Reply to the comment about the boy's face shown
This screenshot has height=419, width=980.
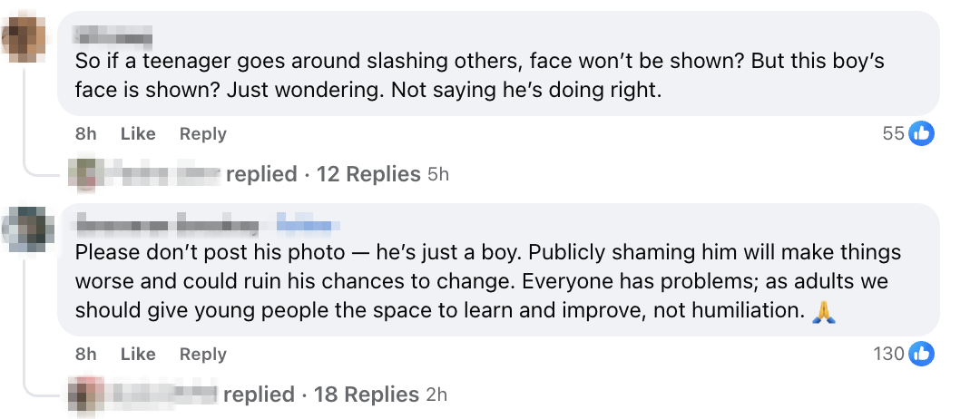pos(202,133)
